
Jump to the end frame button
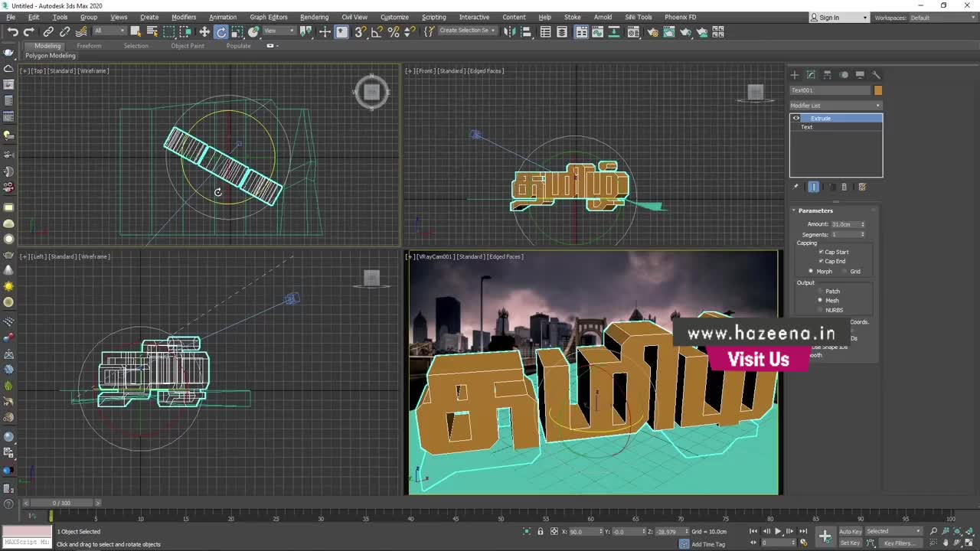[x=803, y=531]
